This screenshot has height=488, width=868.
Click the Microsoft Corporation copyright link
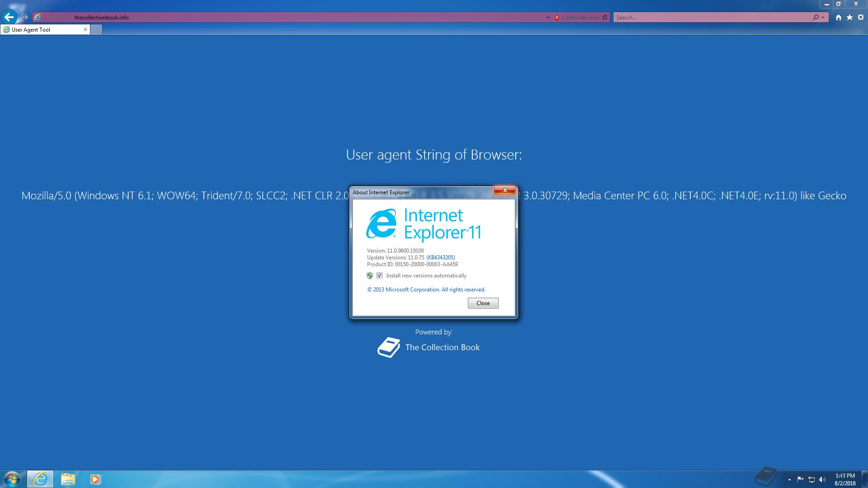tap(426, 290)
